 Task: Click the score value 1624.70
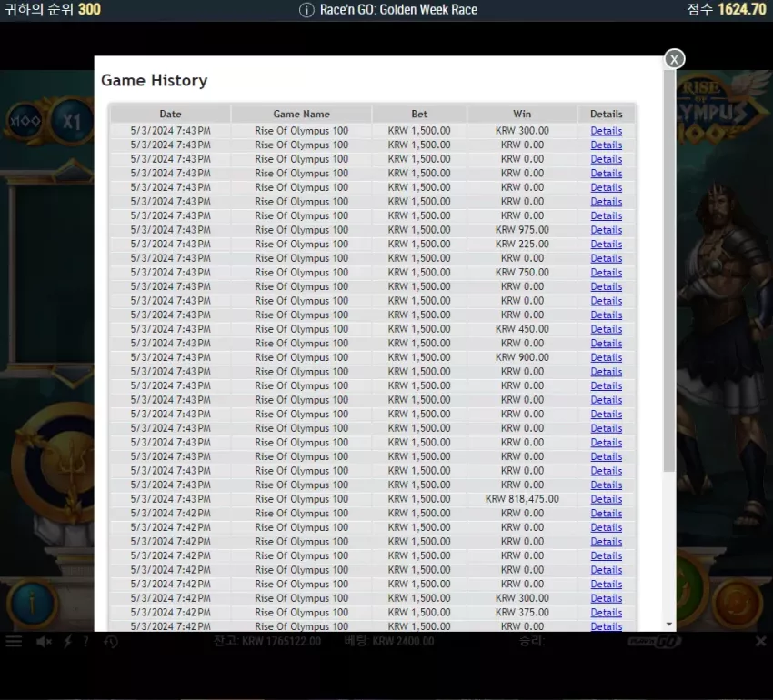(x=742, y=9)
